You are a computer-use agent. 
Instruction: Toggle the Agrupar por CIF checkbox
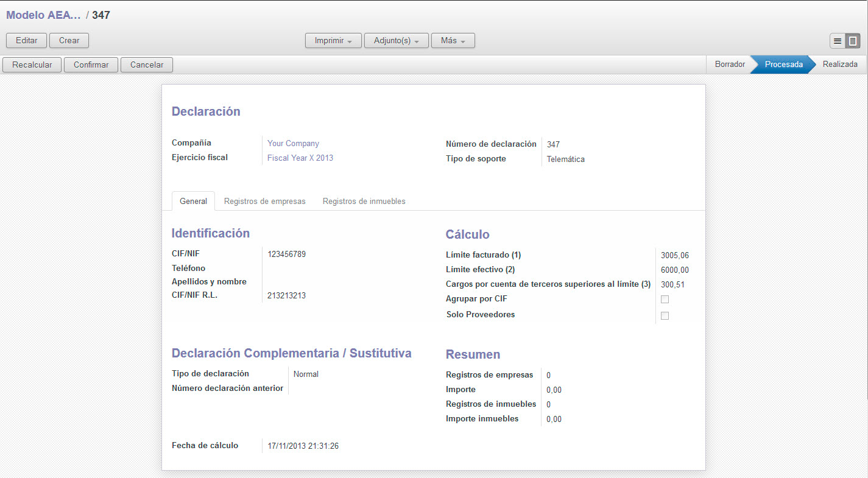point(665,299)
